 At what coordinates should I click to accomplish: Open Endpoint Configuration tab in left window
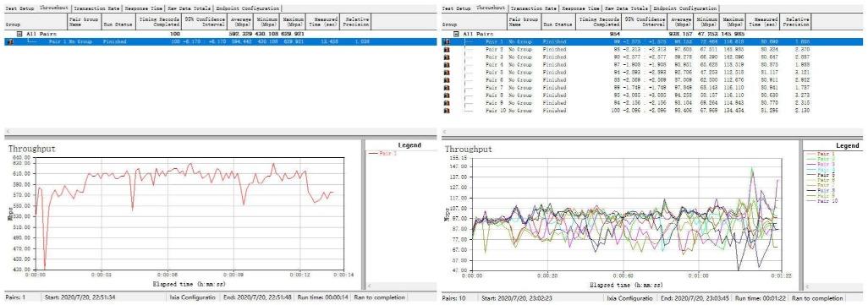pyautogui.click(x=247, y=9)
